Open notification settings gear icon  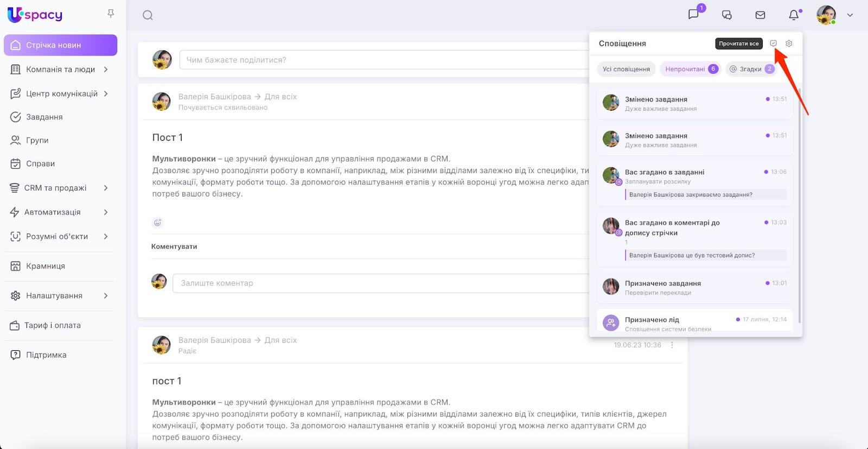coord(789,43)
